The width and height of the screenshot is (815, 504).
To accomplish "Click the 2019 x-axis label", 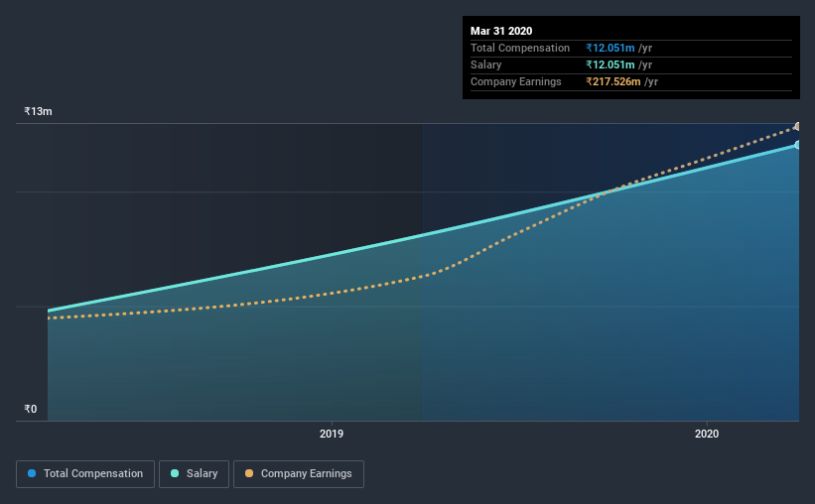I will 332,434.
